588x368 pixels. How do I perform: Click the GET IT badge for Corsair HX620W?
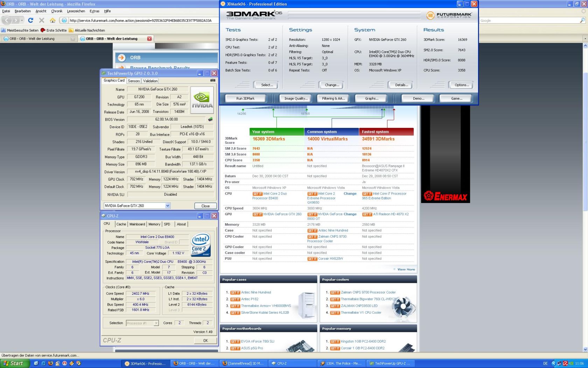tap(312, 259)
